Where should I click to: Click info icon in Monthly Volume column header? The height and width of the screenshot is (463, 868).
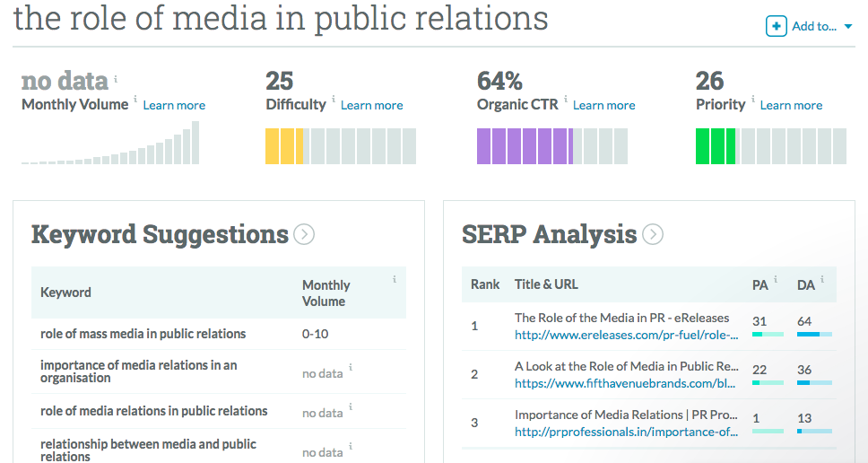pyautogui.click(x=394, y=280)
